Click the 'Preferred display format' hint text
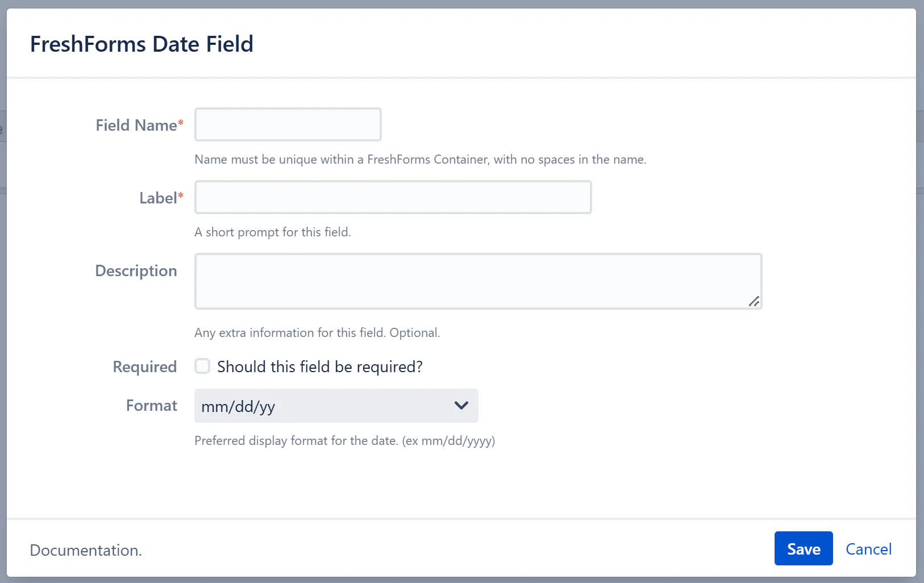The image size is (924, 583). coord(344,441)
